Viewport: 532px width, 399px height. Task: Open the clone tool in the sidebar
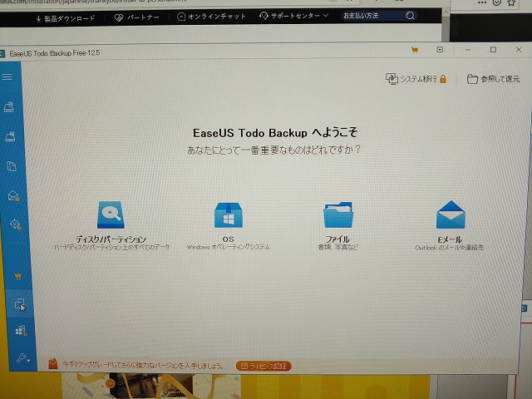click(20, 304)
